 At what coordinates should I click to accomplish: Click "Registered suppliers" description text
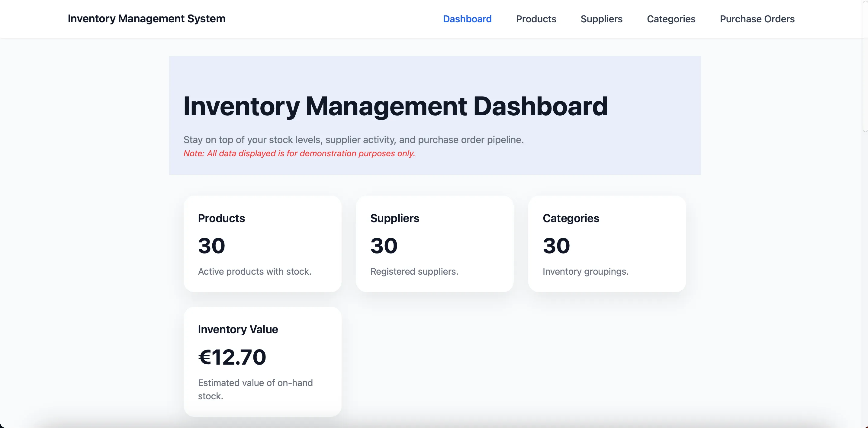pos(414,271)
